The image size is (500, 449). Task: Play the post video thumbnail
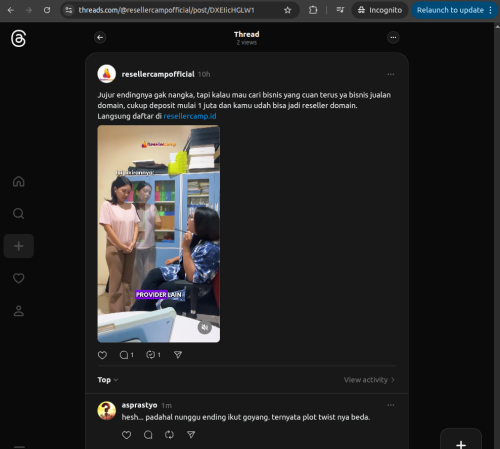coord(159,234)
